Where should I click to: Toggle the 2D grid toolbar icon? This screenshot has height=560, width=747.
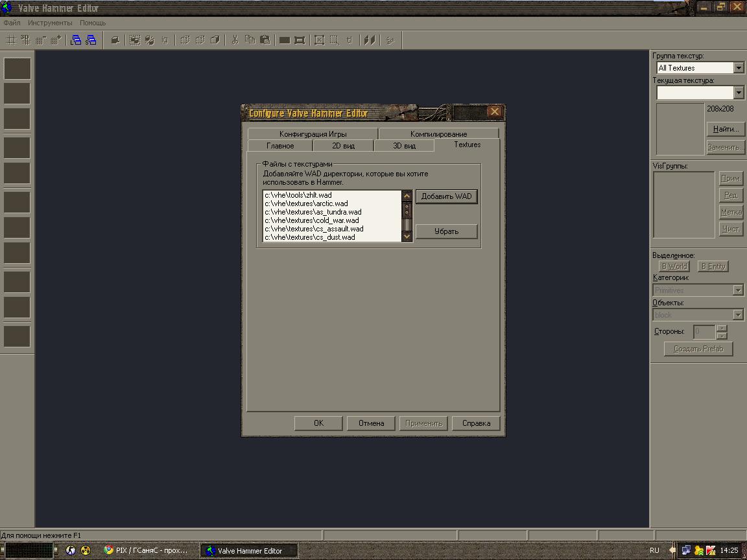click(x=11, y=40)
